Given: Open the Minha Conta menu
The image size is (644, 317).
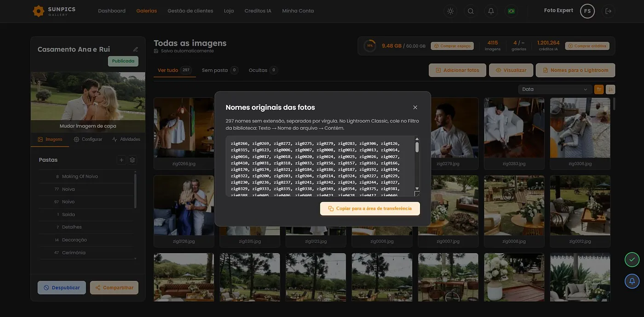Looking at the screenshot, I should 298,11.
